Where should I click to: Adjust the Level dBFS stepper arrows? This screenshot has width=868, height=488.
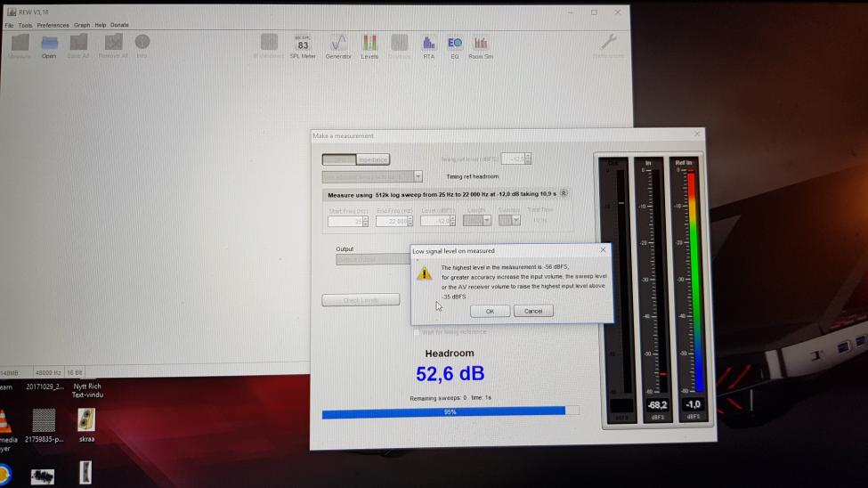(x=453, y=222)
